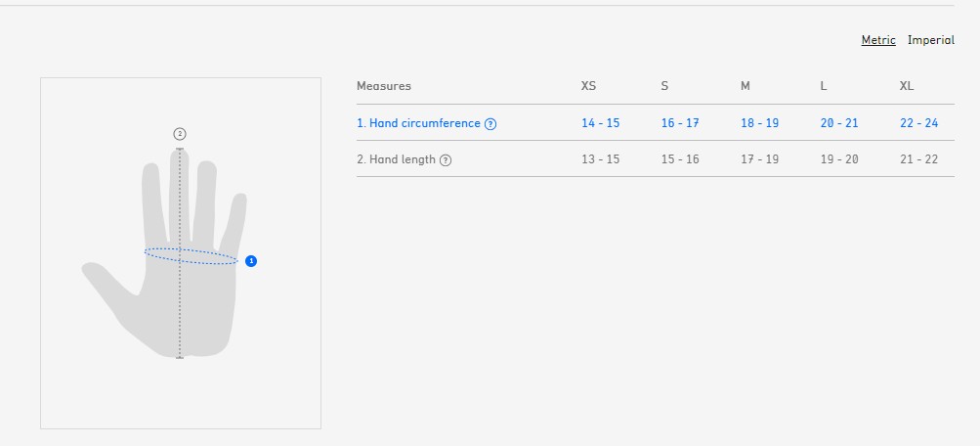The image size is (980, 446).
Task: Click the L size column header
Action: (824, 86)
